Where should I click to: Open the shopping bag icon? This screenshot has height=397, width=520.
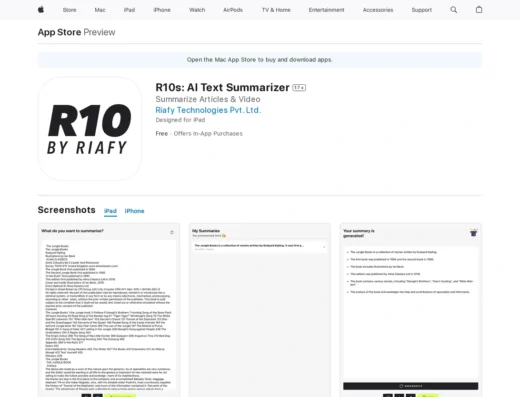479,10
